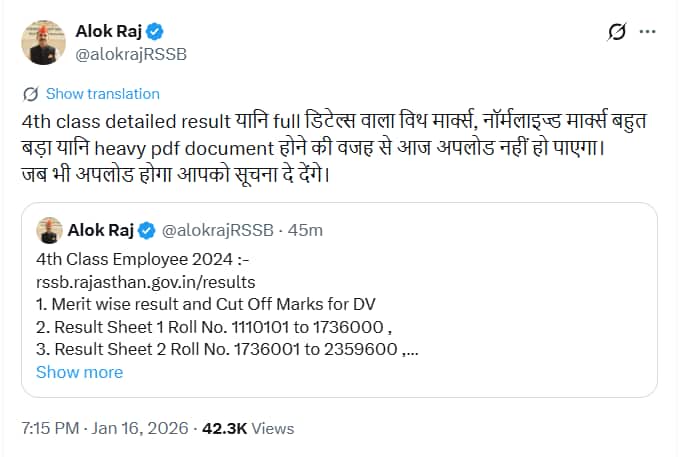682x457 pixels.
Task: Click the verified badge in the quoted post
Action: (x=146, y=231)
